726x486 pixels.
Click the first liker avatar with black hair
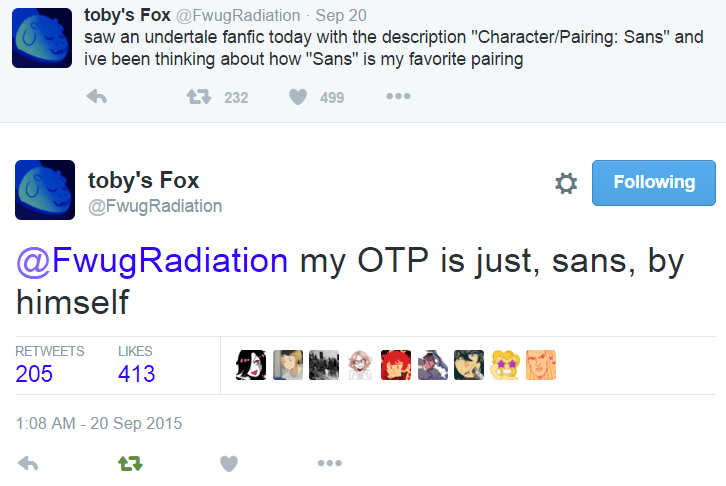pos(251,365)
